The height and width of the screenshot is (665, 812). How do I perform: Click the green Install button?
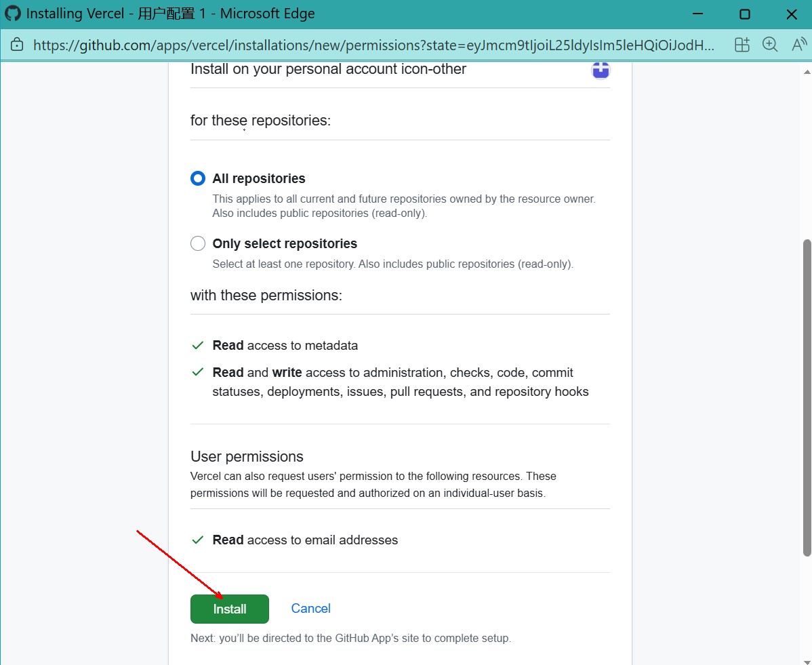click(229, 609)
